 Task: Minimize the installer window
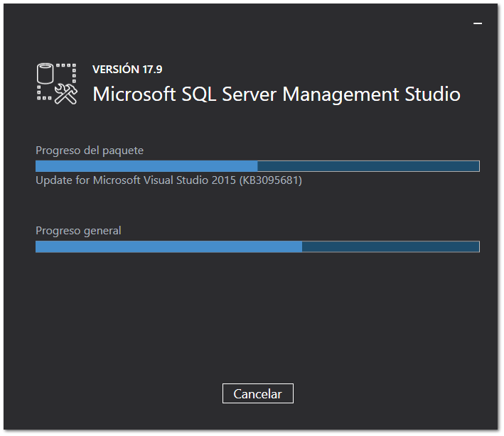click(x=478, y=23)
